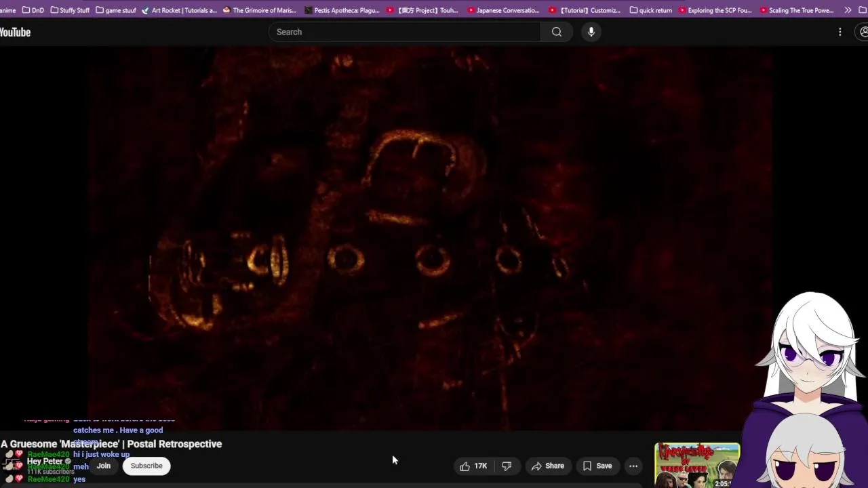Viewport: 868px width, 488px height.
Task: Open YouTube settings three-dot menu
Action: (840, 32)
